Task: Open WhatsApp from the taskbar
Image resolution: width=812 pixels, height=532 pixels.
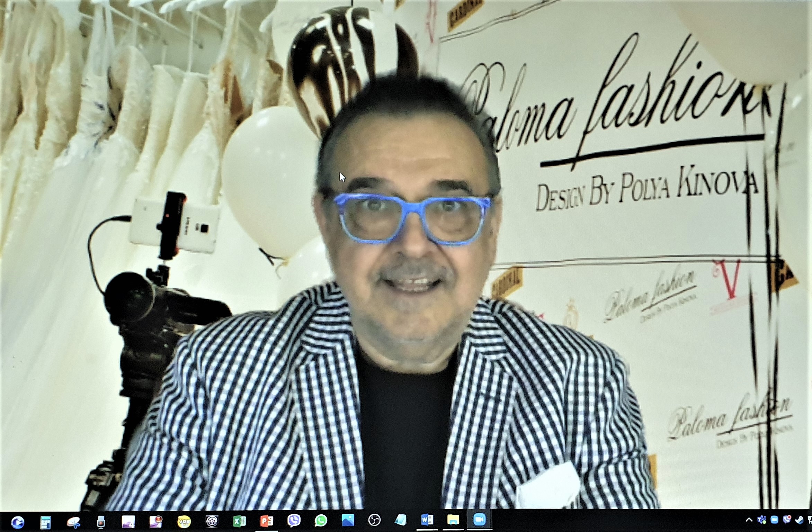Action: click(321, 521)
